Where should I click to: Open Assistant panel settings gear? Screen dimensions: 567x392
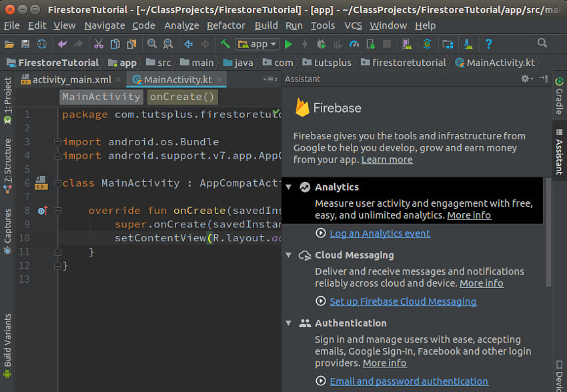coord(525,78)
